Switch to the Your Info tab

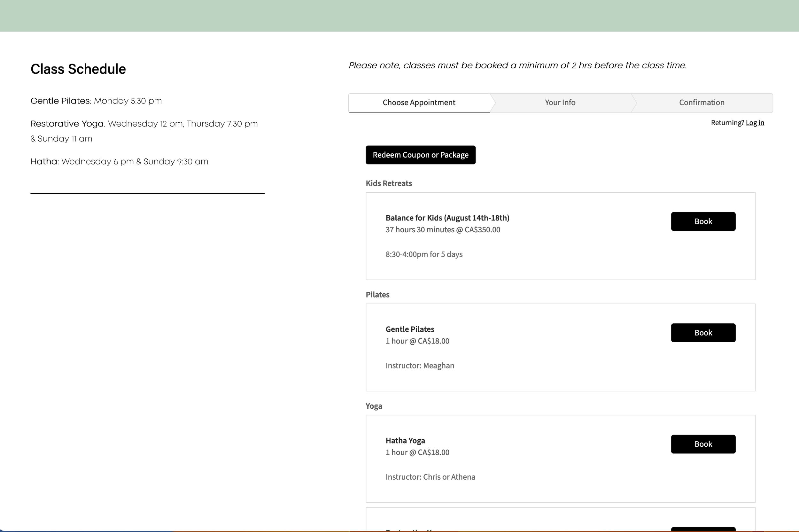coord(560,103)
